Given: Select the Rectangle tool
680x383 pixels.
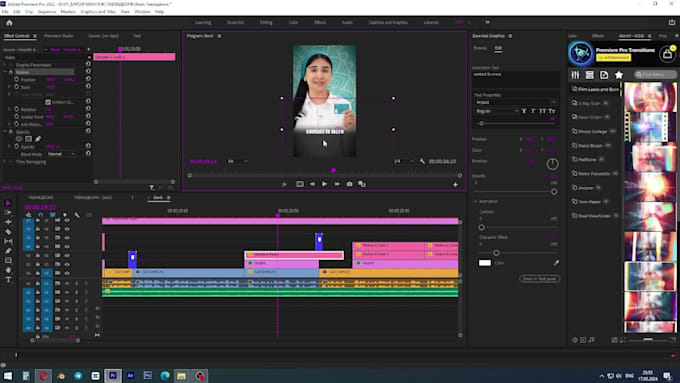Looking at the screenshot, I should pyautogui.click(x=8, y=260).
